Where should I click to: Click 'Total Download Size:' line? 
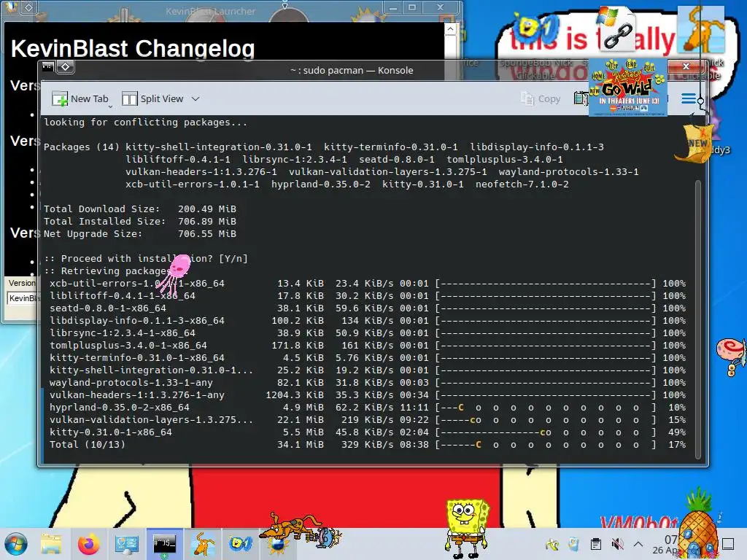pos(140,209)
